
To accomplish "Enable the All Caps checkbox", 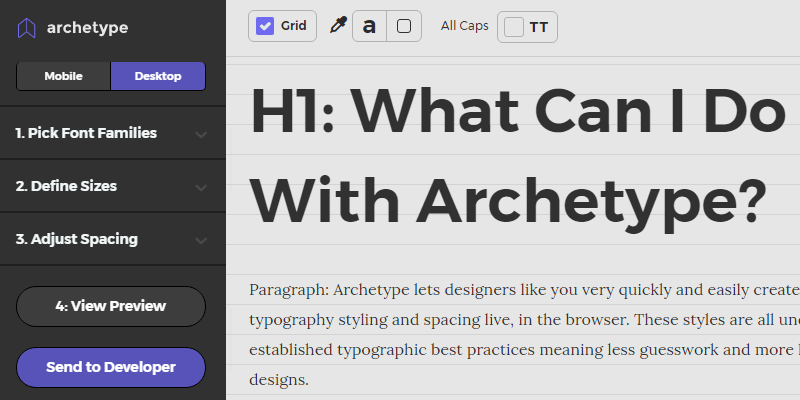I will tap(514, 27).
